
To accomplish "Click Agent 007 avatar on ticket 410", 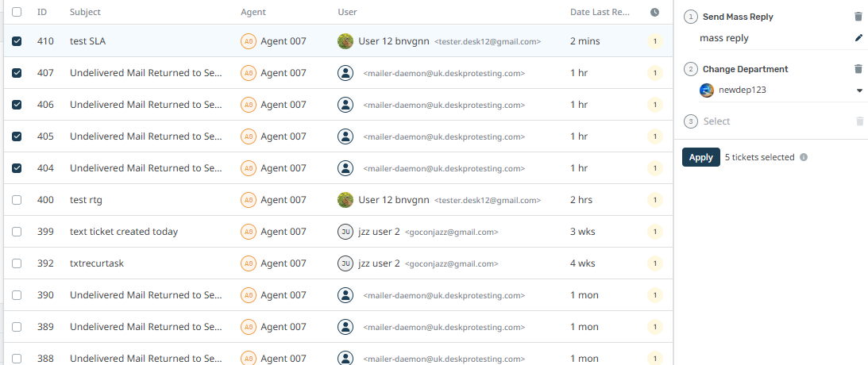I will (x=249, y=41).
